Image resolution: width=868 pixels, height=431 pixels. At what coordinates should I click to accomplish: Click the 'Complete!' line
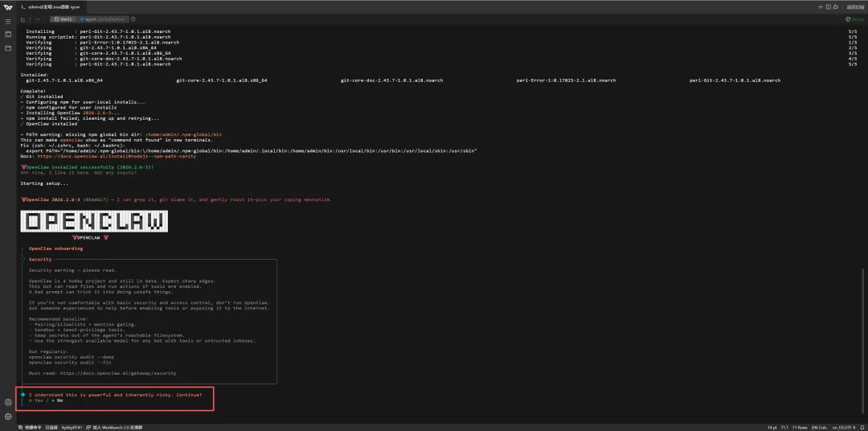(33, 91)
